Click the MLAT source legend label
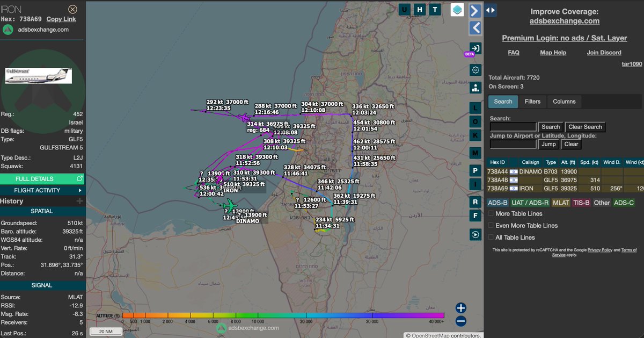Image resolution: width=644 pixels, height=338 pixels. pyautogui.click(x=561, y=203)
